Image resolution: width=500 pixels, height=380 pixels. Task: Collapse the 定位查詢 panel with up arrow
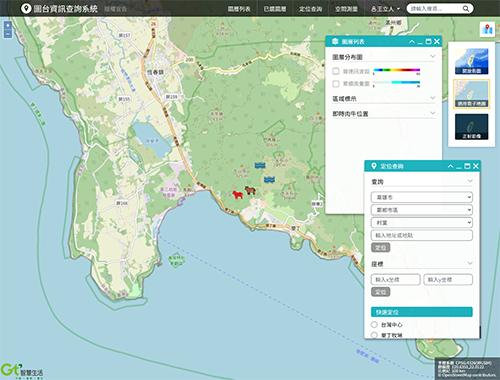[450, 166]
